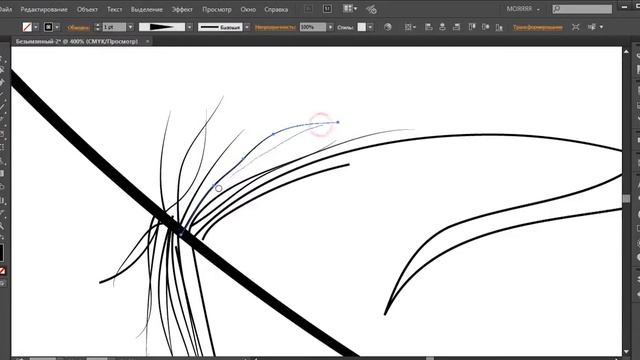Image resolution: width=640 pixels, height=360 pixels.
Task: Select the Zoom tool in left toolbar
Action: pos(2,225)
